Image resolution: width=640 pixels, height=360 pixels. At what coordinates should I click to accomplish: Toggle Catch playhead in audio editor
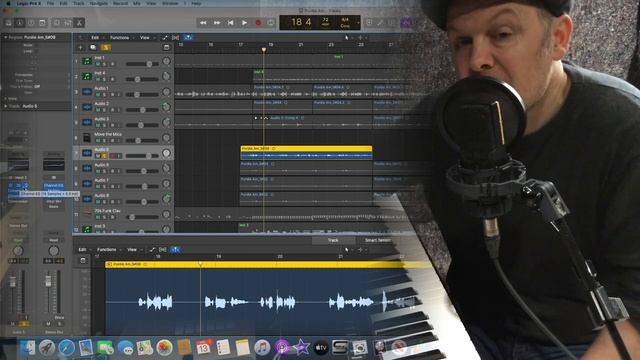click(x=176, y=249)
